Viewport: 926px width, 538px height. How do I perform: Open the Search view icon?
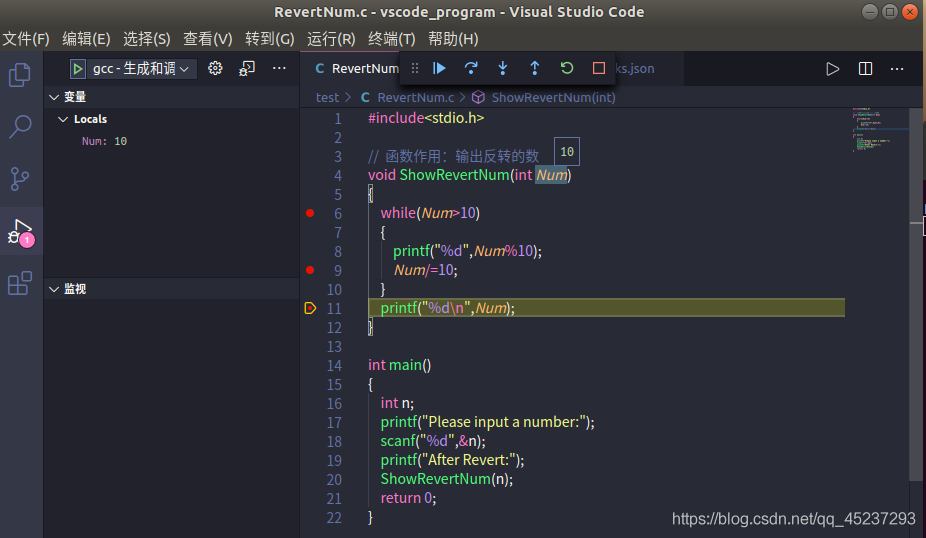[20, 126]
